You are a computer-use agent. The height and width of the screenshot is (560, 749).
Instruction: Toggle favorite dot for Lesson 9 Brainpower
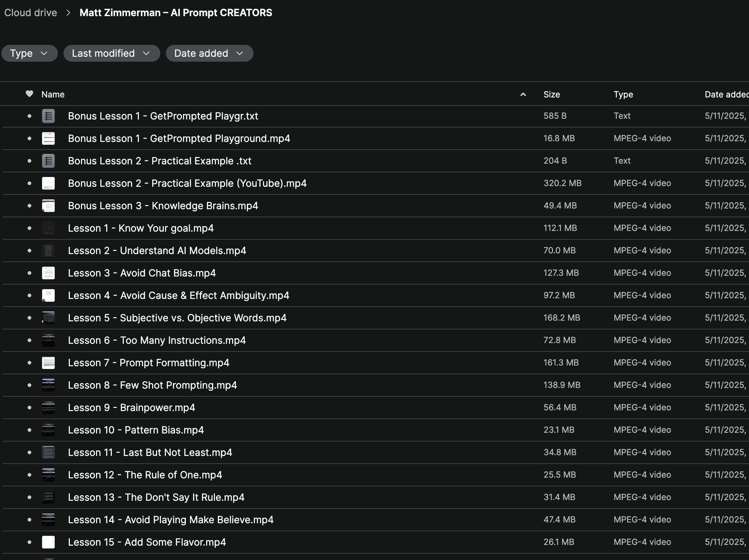29,408
